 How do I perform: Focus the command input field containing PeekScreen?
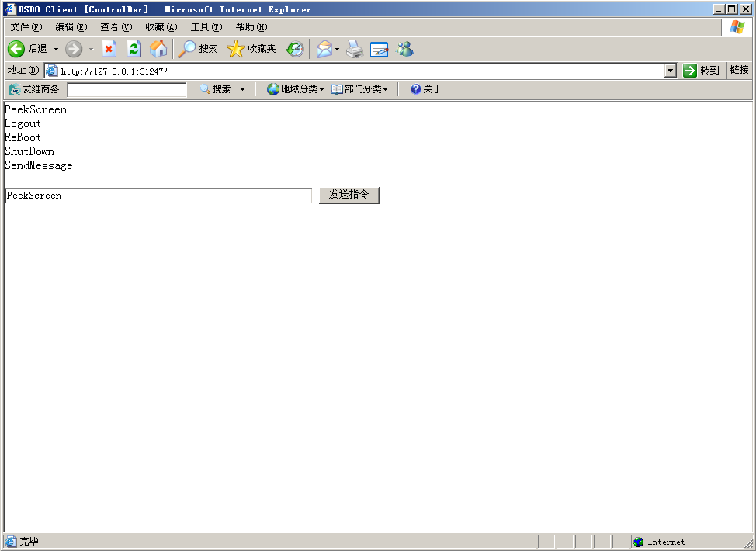[158, 196]
